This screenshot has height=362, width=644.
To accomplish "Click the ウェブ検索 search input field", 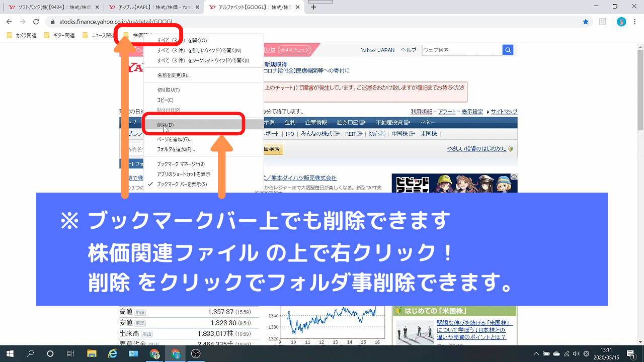I will pos(462,50).
